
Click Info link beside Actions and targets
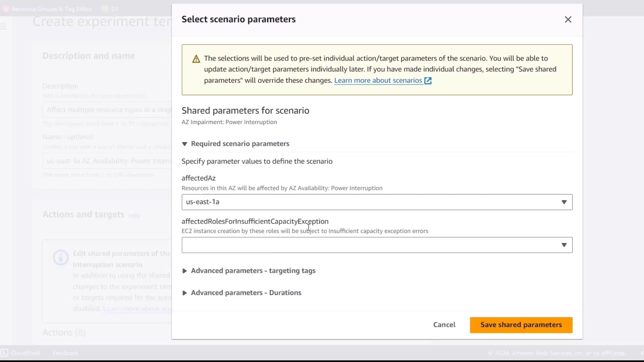tap(134, 216)
